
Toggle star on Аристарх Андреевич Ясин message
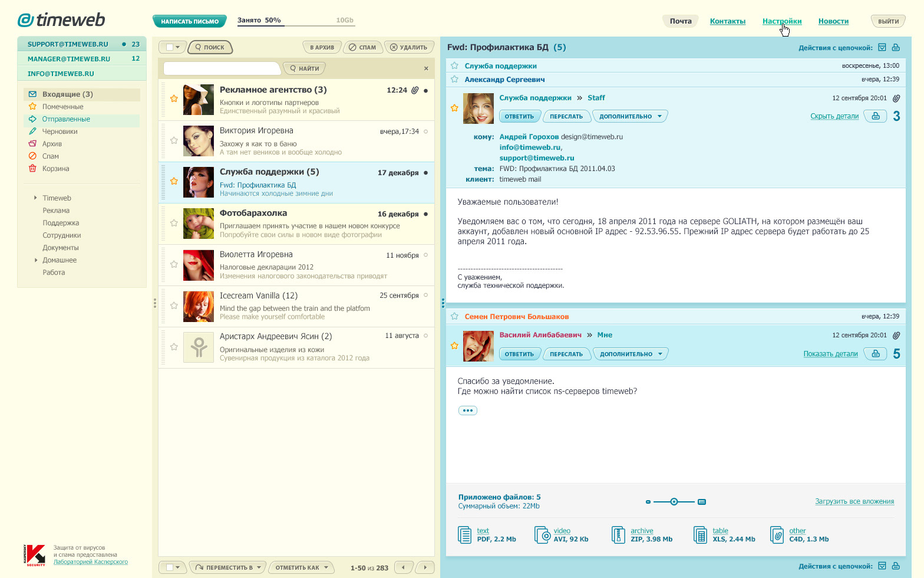(174, 347)
